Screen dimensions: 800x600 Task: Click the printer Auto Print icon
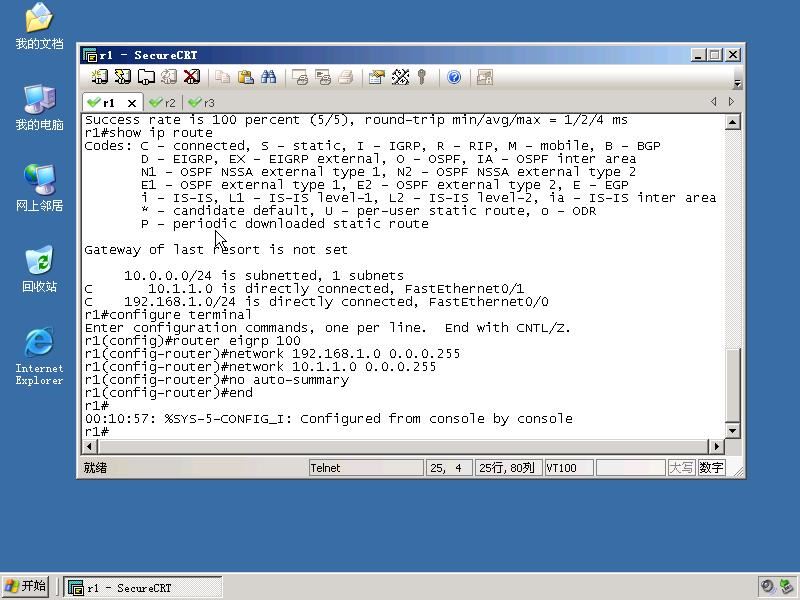[x=346, y=77]
